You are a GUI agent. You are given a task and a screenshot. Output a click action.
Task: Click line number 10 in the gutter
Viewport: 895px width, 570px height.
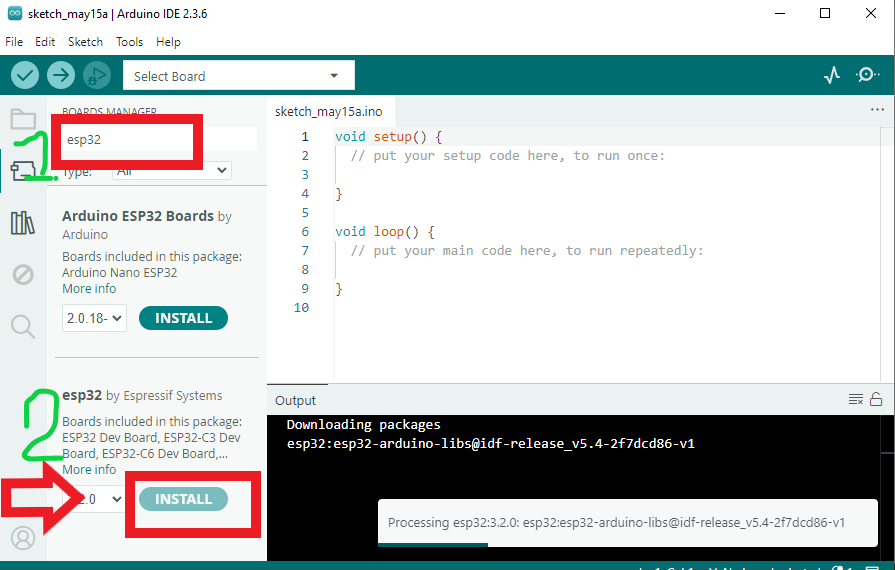(x=301, y=308)
